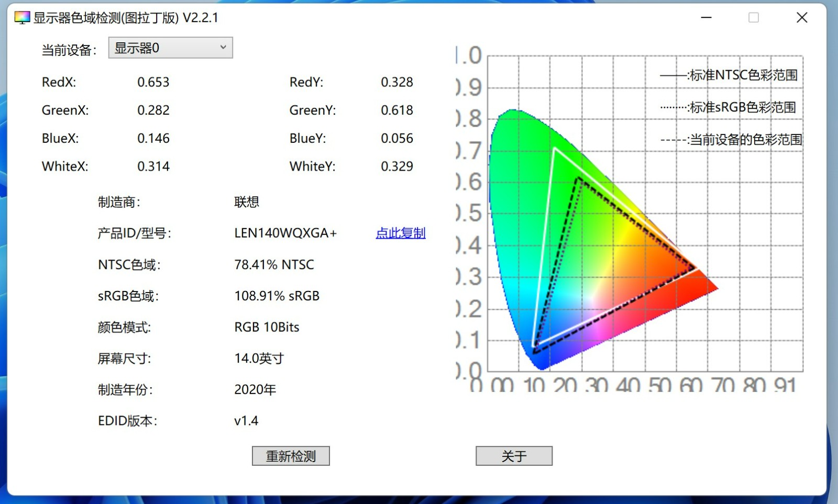
Task: Select the WhiteX value 0.314
Action: 153,166
